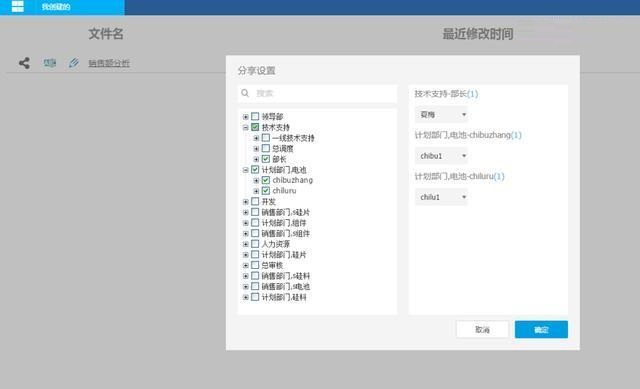
Task: Click the 搜索 search input field
Action: [317, 93]
